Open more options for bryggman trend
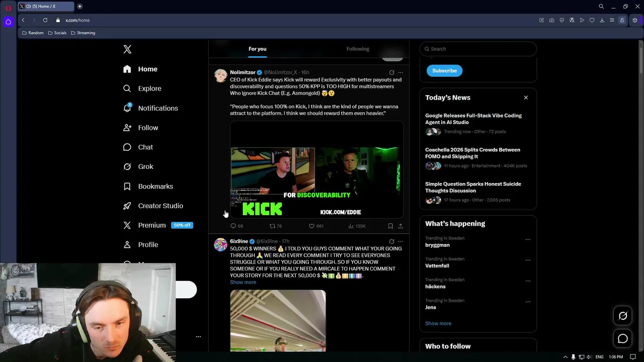 pos(528,239)
